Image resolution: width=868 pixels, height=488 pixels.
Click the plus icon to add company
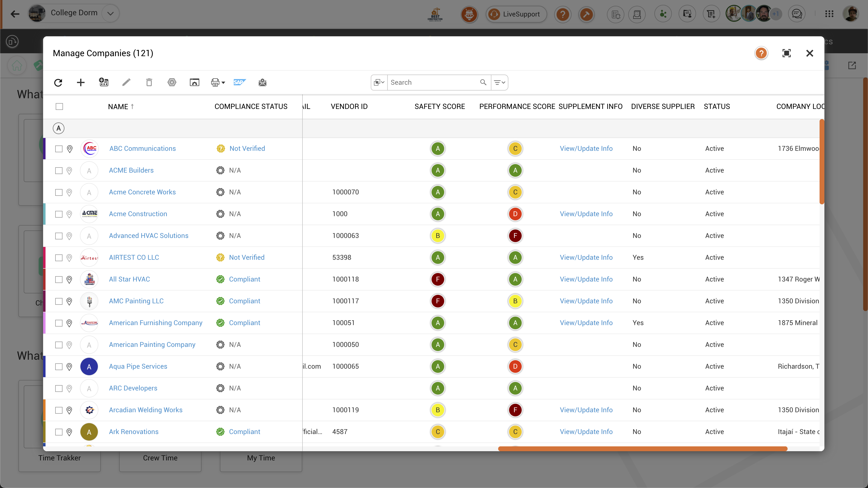81,83
